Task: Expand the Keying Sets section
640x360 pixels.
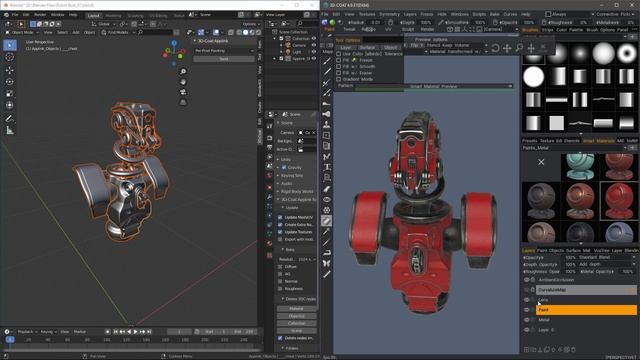Action: tap(290, 176)
